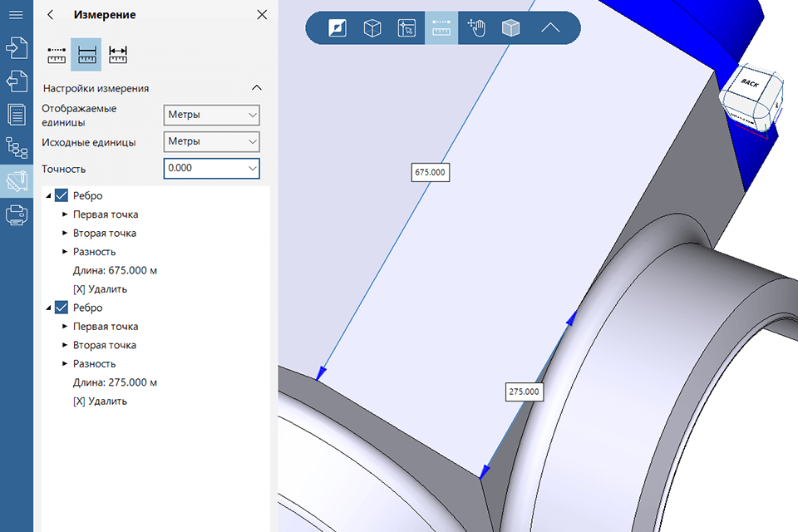
Task: Uncheck the first Ребро checkbox with 675.000
Action: pyautogui.click(x=62, y=195)
